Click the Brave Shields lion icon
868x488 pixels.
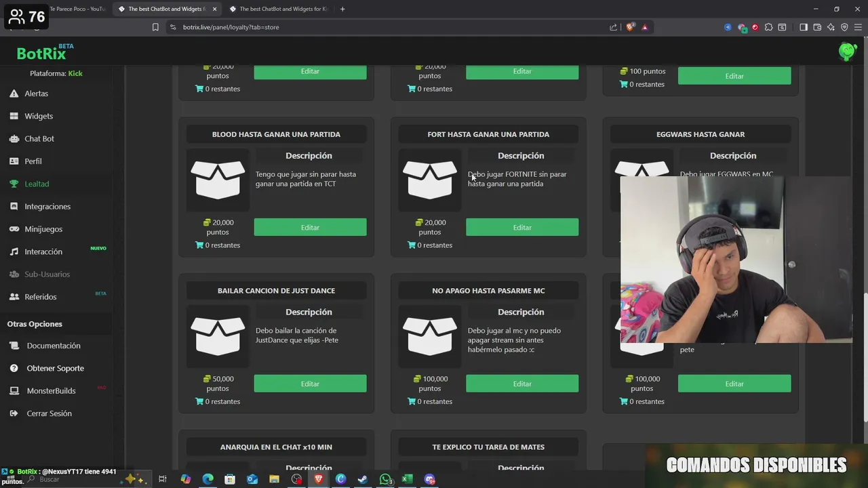630,27
